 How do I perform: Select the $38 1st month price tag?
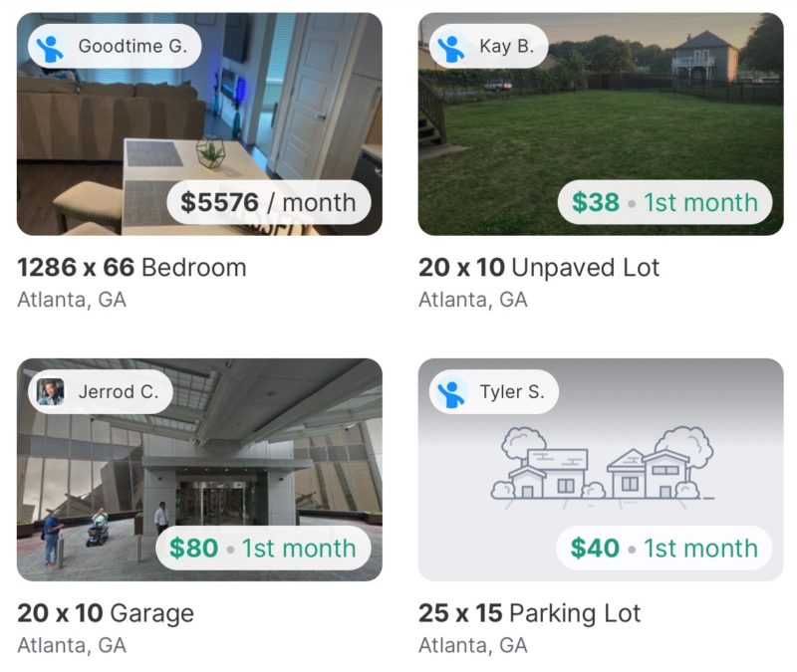[664, 202]
